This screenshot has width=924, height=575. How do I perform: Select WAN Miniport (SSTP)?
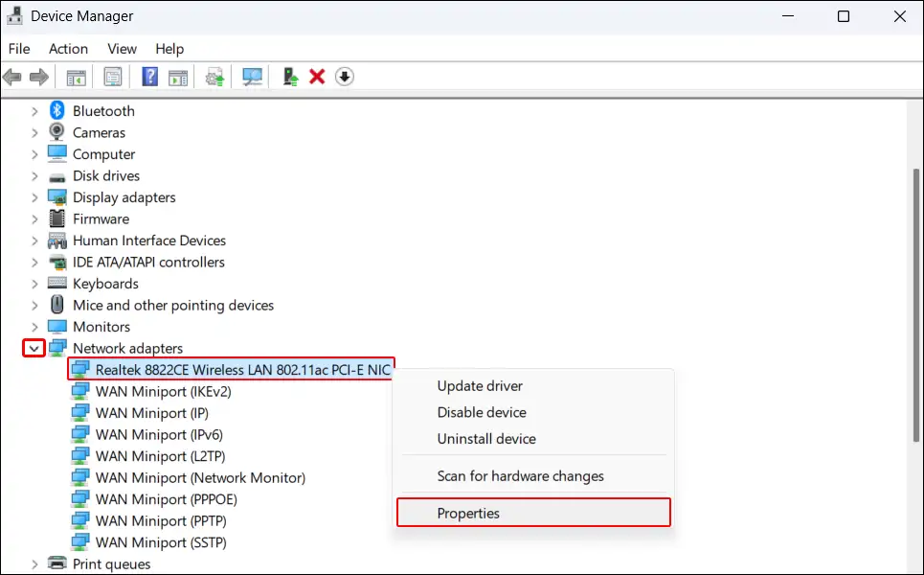[x=161, y=542]
